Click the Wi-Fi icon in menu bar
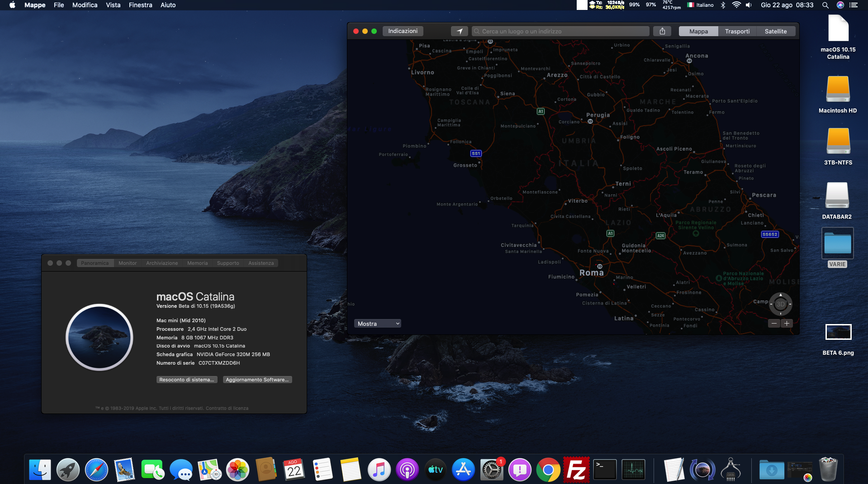This screenshot has width=868, height=484. 736,5
